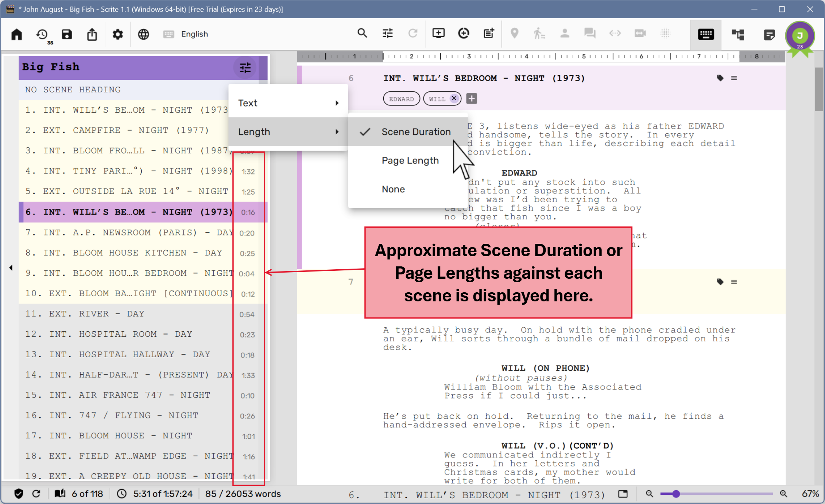Viewport: 825px width, 504px height.
Task: Open screenplay options sliders icon in toolbar
Action: pos(387,33)
